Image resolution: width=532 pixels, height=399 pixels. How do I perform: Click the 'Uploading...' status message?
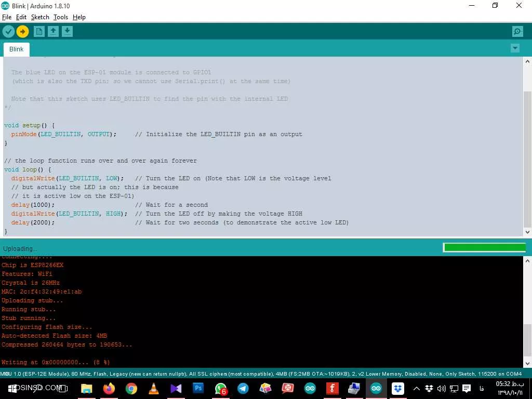tap(20, 249)
